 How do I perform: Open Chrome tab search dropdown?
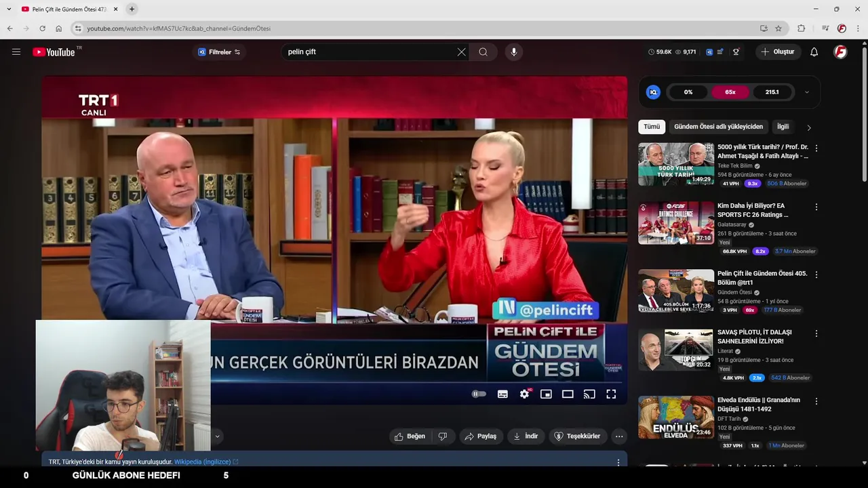pyautogui.click(x=9, y=9)
